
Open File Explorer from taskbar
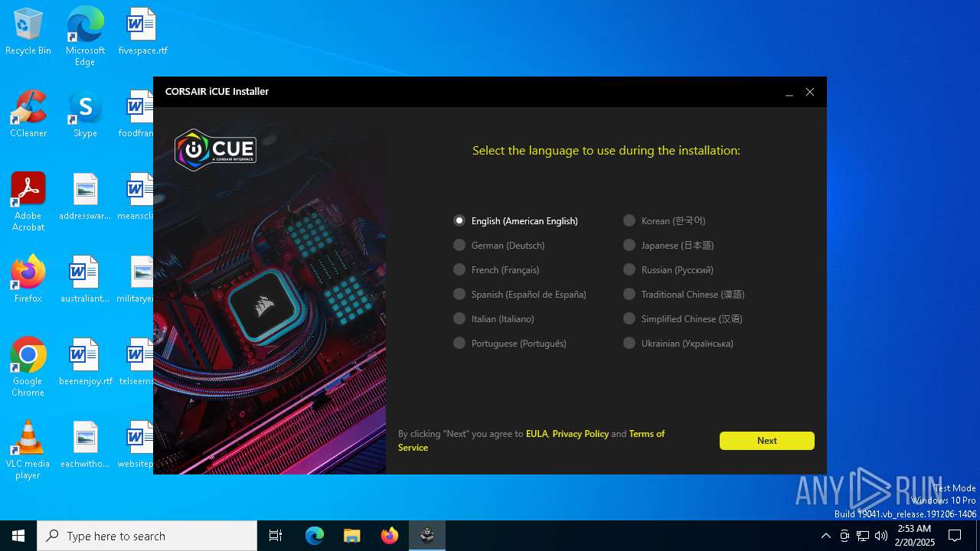[x=351, y=536]
